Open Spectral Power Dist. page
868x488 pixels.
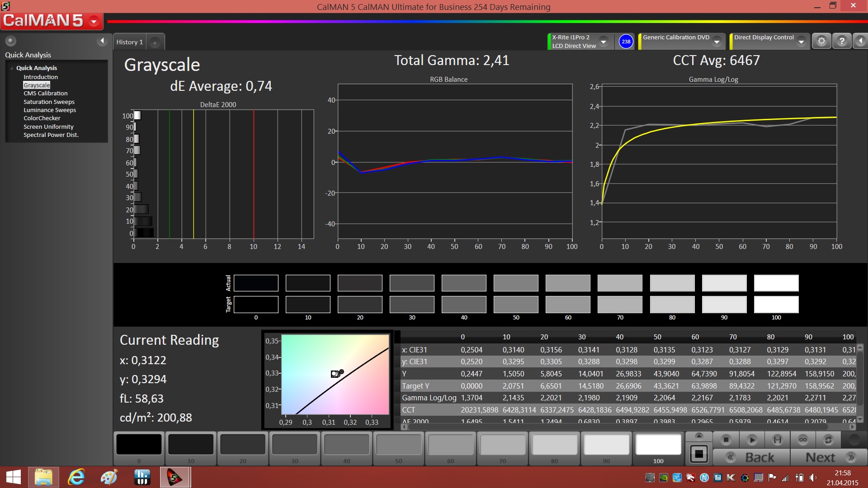tap(51, 135)
